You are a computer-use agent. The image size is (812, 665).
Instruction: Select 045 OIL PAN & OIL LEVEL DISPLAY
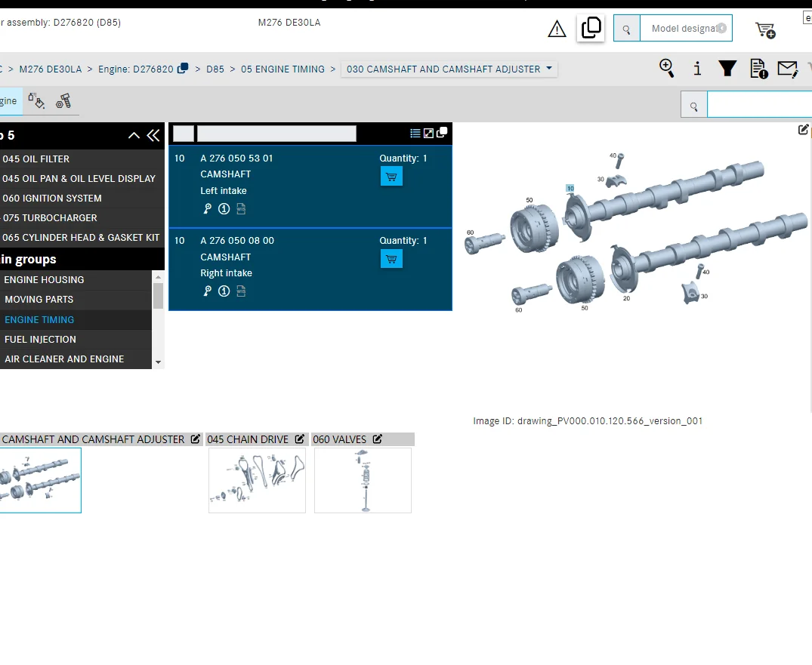coord(79,179)
